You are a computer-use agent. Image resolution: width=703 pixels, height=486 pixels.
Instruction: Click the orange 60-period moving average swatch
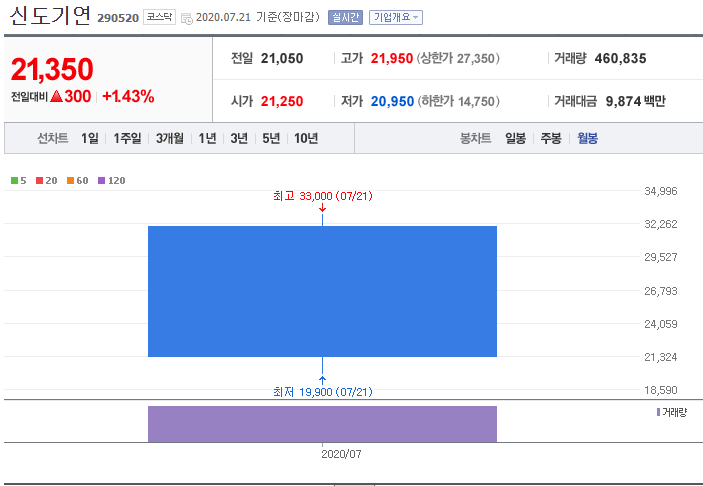point(70,181)
